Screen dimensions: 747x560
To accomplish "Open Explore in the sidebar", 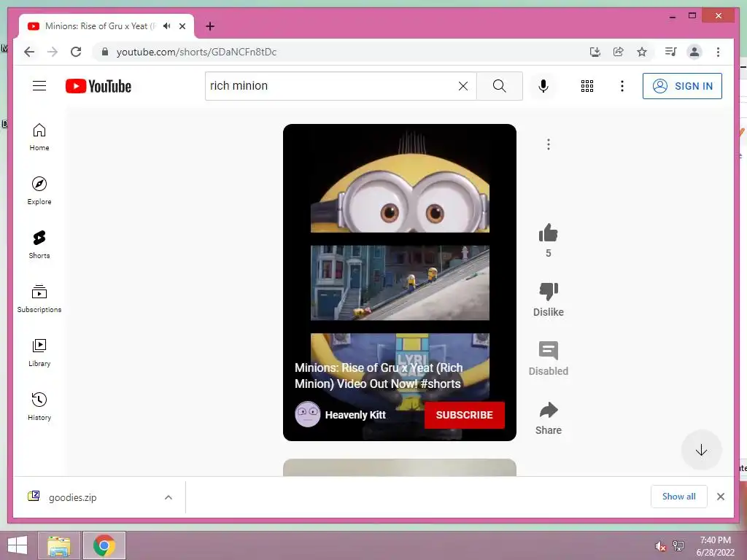I will [39, 191].
